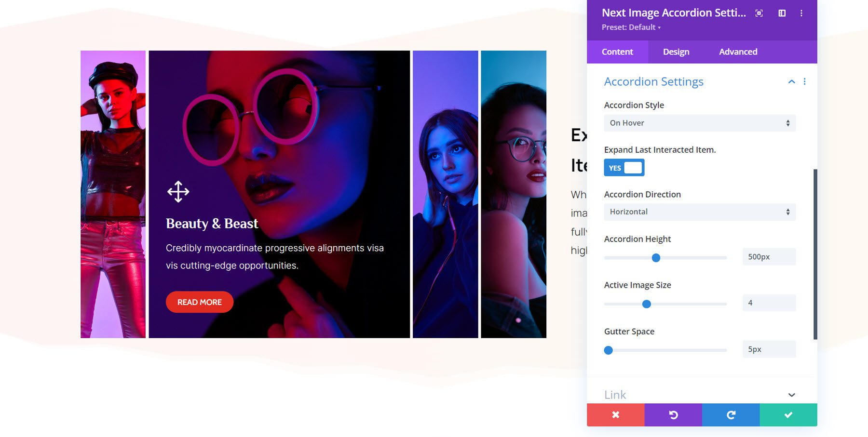Viewport: 868px width, 437px height.
Task: Switch to the Design tab
Action: 676,52
